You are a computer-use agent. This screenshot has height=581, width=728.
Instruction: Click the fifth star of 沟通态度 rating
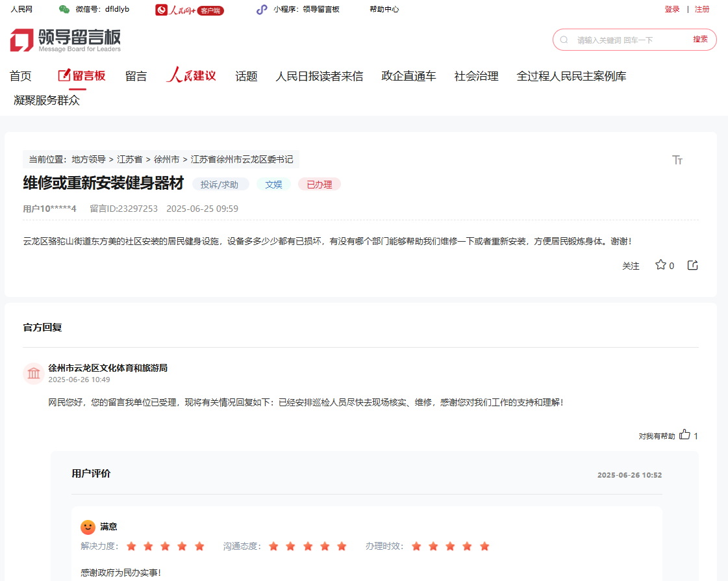coord(342,547)
